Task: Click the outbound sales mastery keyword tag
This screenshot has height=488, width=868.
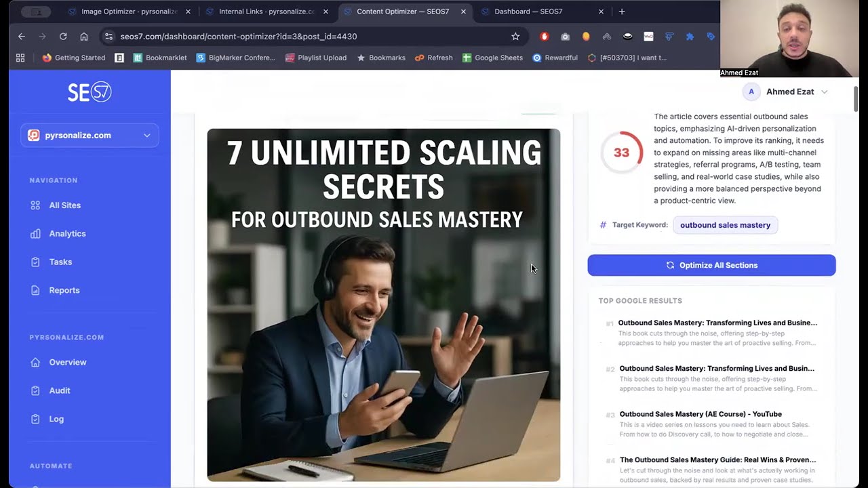Action: tap(725, 225)
